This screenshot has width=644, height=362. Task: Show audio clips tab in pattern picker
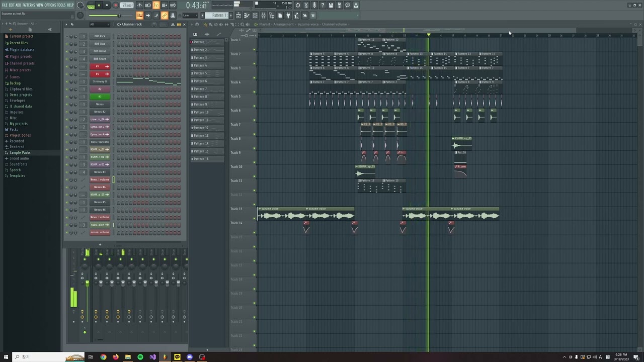207,34
